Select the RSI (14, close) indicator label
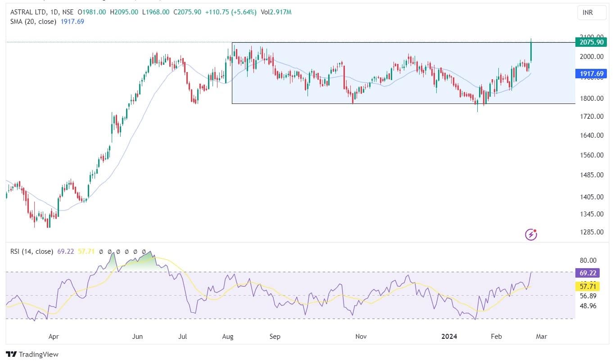615x364 pixels. [32, 252]
